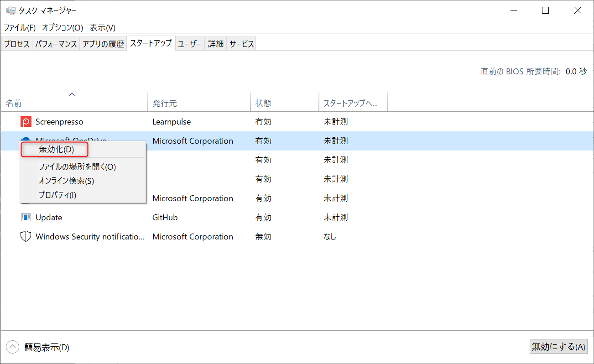This screenshot has width=594, height=364.
Task: Collapse to simple view with arrow icon
Action: click(13, 347)
